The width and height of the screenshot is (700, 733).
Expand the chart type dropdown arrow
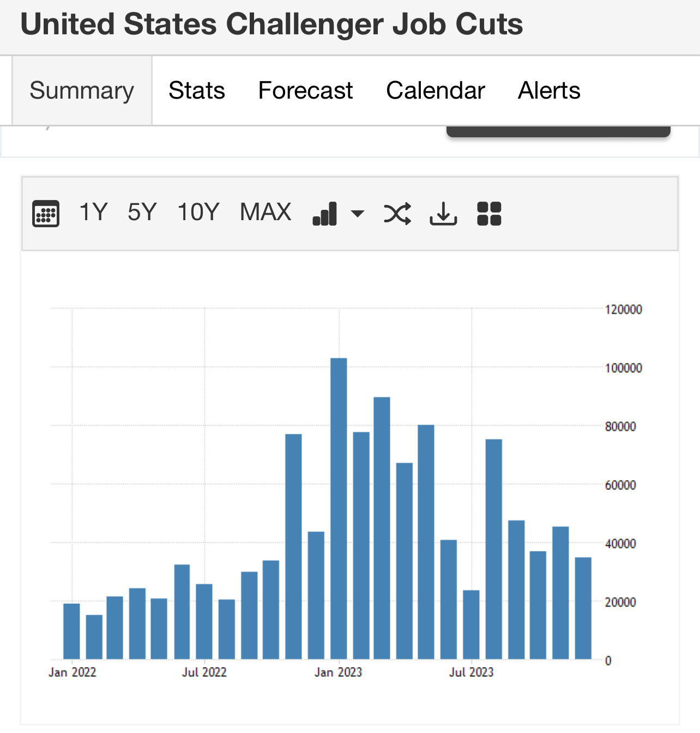[358, 213]
